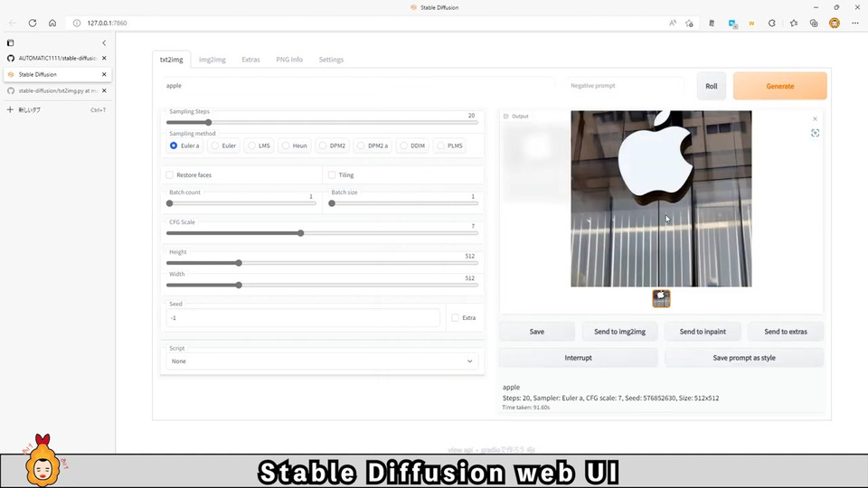Open browser extensions puzzle icon
This screenshot has height=488, width=868.
[771, 23]
